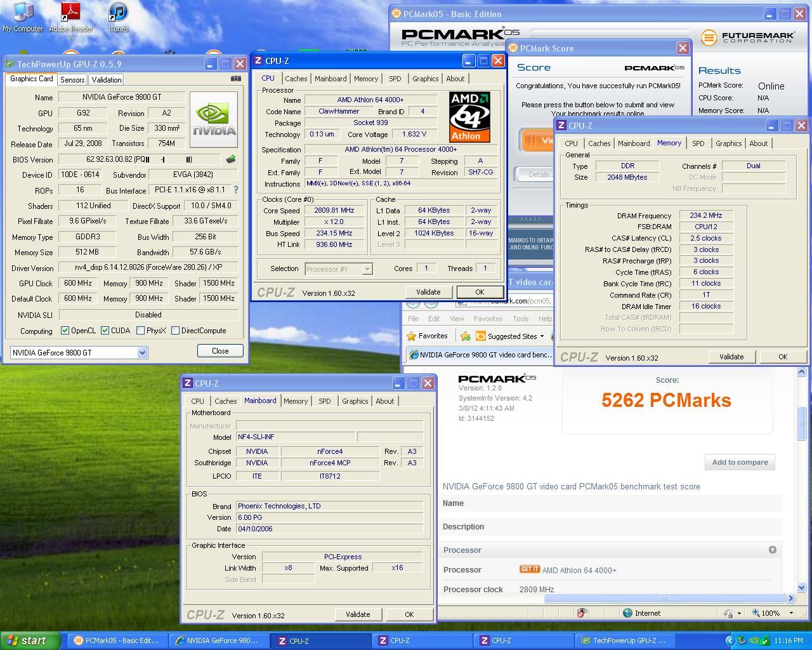The height and width of the screenshot is (650, 812).
Task: Collapse the Processor section on results page
Action: 772,550
